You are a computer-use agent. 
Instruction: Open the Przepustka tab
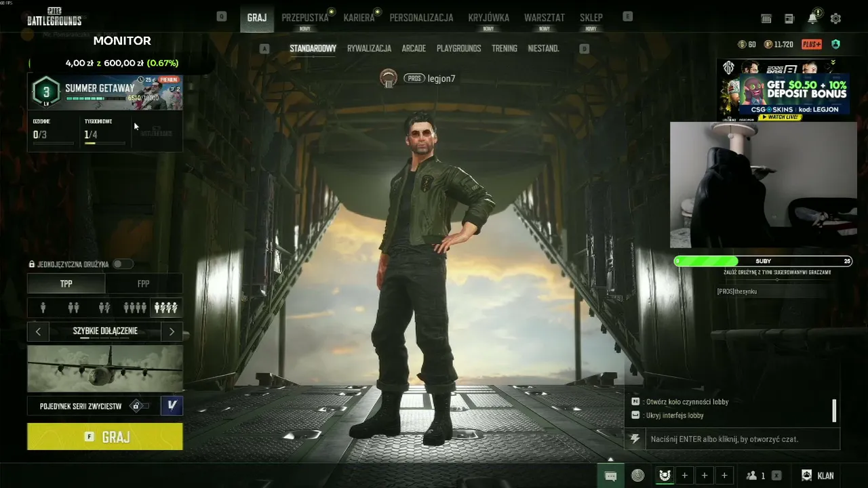click(x=305, y=18)
